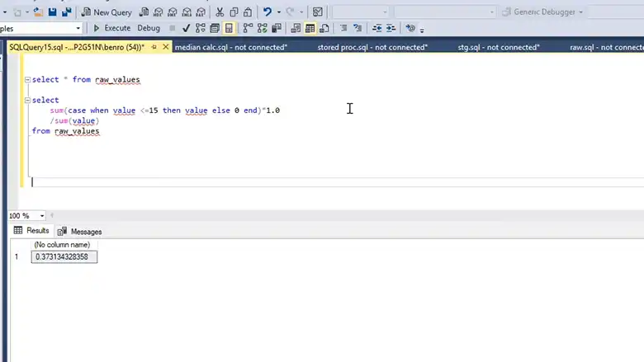Select result cell 0.373134328358
This screenshot has height=362, width=644.
[64, 257]
